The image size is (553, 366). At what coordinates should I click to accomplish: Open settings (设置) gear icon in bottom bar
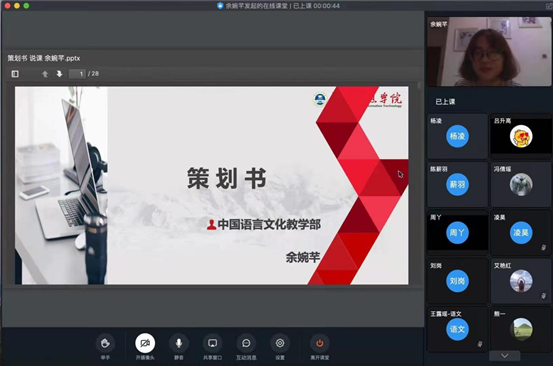pos(280,343)
